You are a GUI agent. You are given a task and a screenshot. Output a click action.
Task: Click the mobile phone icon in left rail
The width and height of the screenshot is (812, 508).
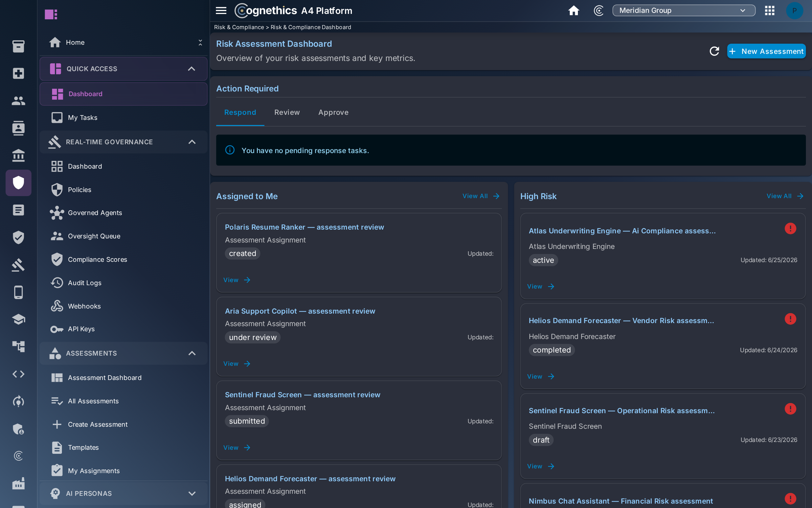[x=18, y=292]
